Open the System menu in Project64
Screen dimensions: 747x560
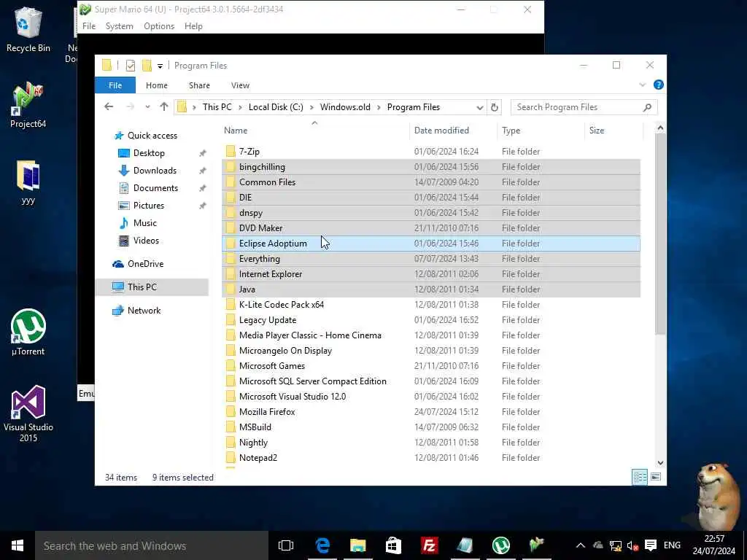(119, 26)
